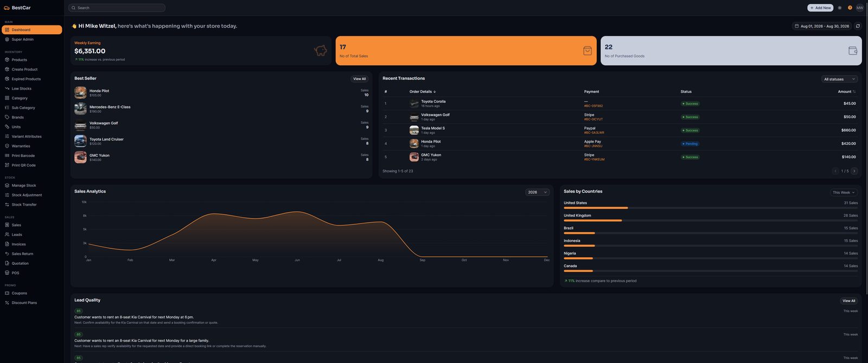Click View All in Lead Quality panel
This screenshot has height=363, width=868.
(849, 301)
